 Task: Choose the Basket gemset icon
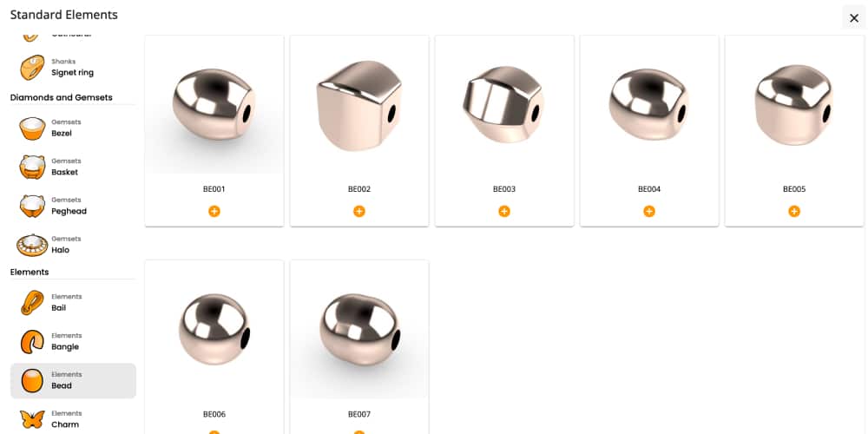click(x=32, y=167)
